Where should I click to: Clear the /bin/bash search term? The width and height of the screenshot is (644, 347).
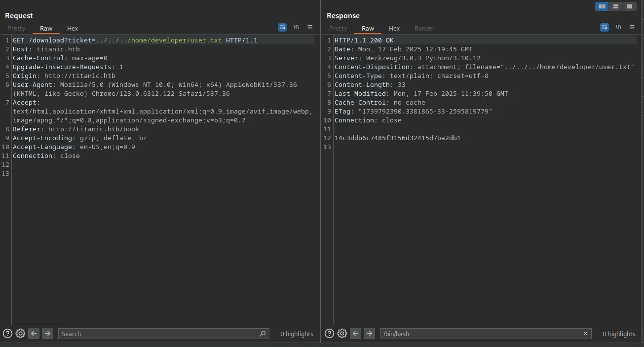585,334
